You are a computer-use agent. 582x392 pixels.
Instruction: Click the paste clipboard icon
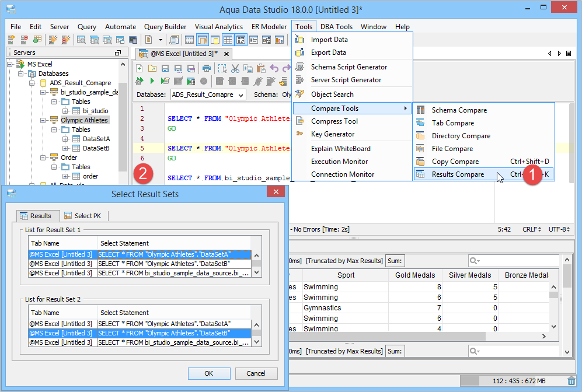coord(261,69)
